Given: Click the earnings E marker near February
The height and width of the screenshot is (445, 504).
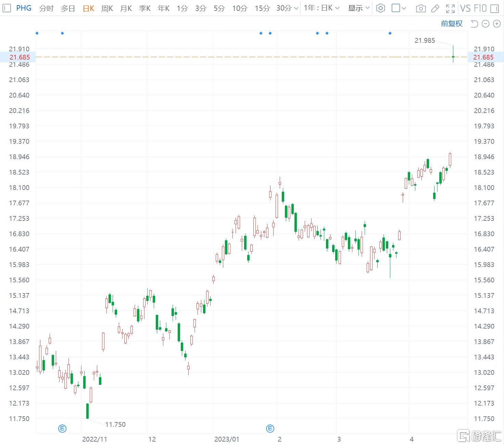Looking at the screenshot, I should point(270,428).
